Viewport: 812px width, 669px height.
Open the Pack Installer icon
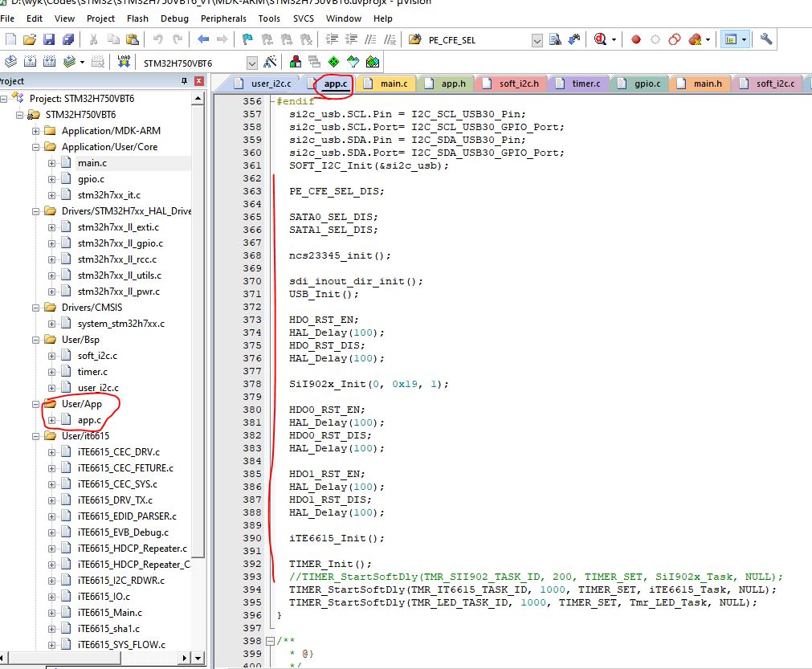373,62
